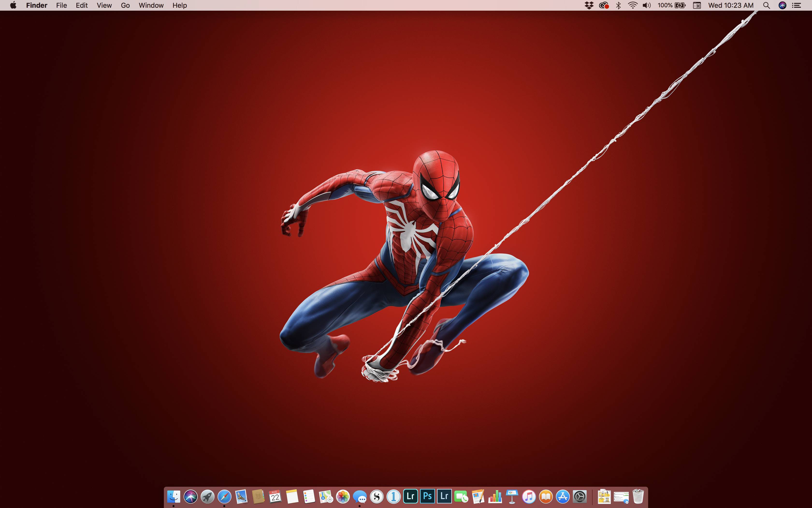Open the File menu
Viewport: 812px width, 508px height.
(61, 5)
